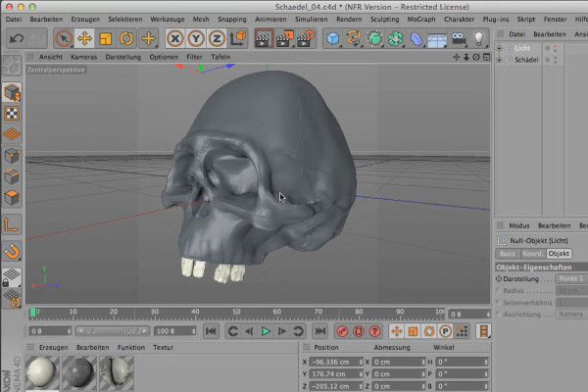588x392 pixels.
Task: Activate the Rotate tool
Action: [126, 38]
